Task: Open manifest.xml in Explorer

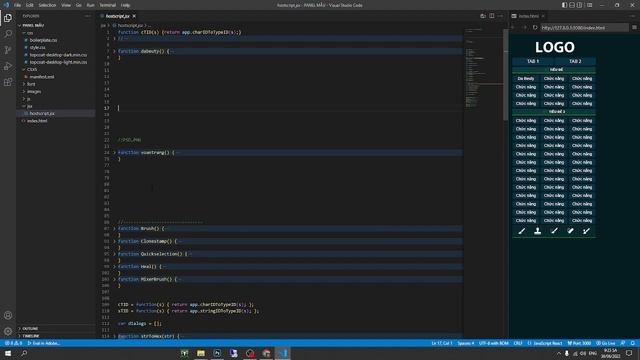Action: coord(42,77)
